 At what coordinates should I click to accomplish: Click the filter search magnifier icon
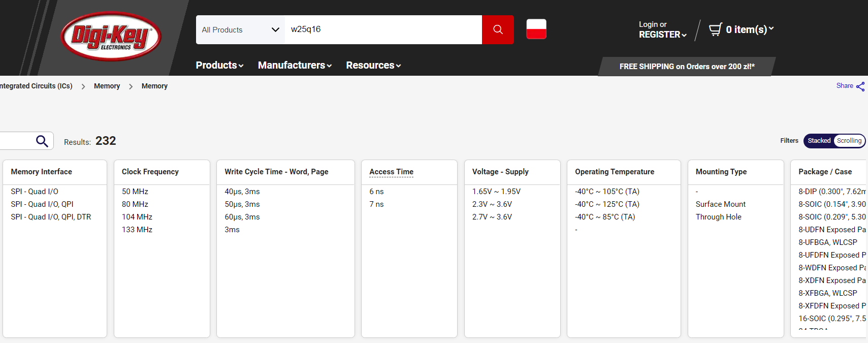click(42, 141)
